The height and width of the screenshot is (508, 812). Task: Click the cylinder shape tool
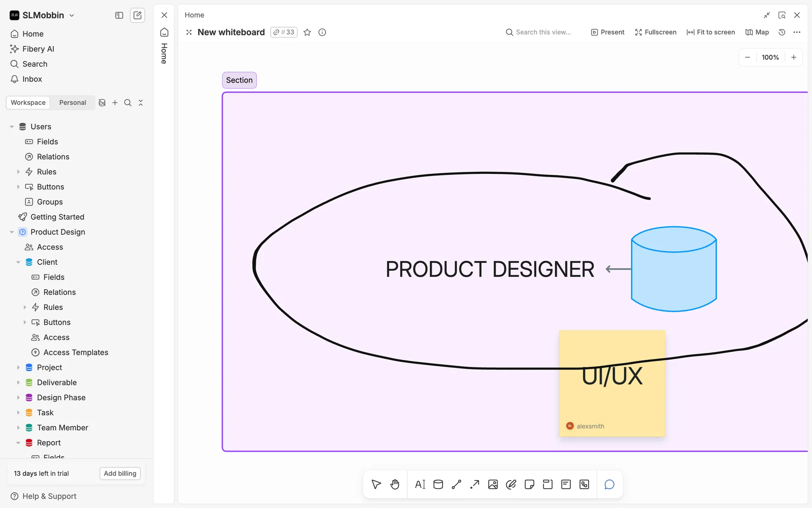tap(438, 484)
